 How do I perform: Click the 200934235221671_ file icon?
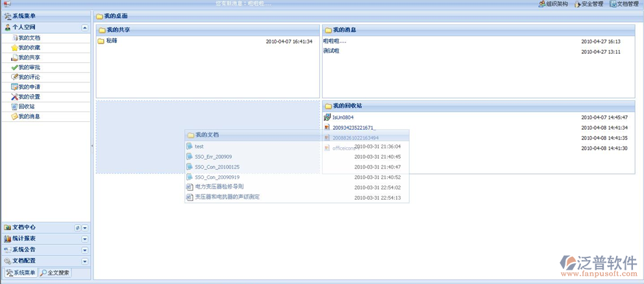[327, 128]
